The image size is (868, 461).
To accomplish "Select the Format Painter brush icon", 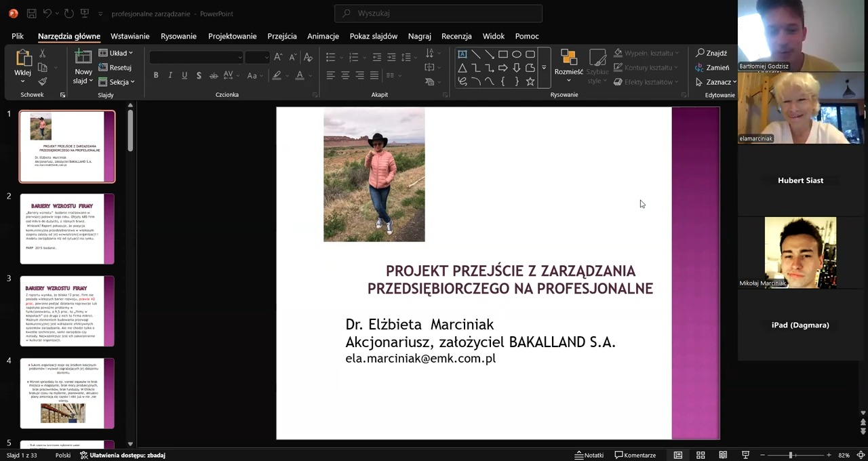I will point(42,81).
